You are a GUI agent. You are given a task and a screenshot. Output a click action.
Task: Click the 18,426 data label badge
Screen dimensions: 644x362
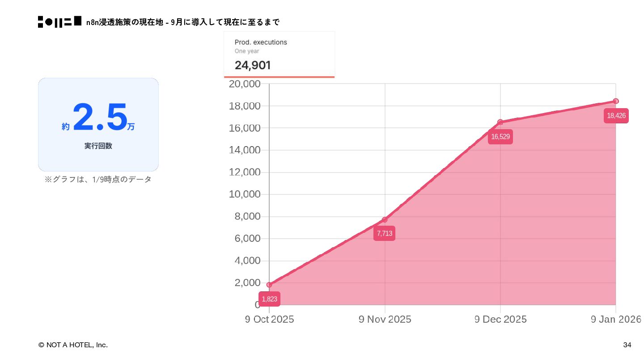pos(616,116)
